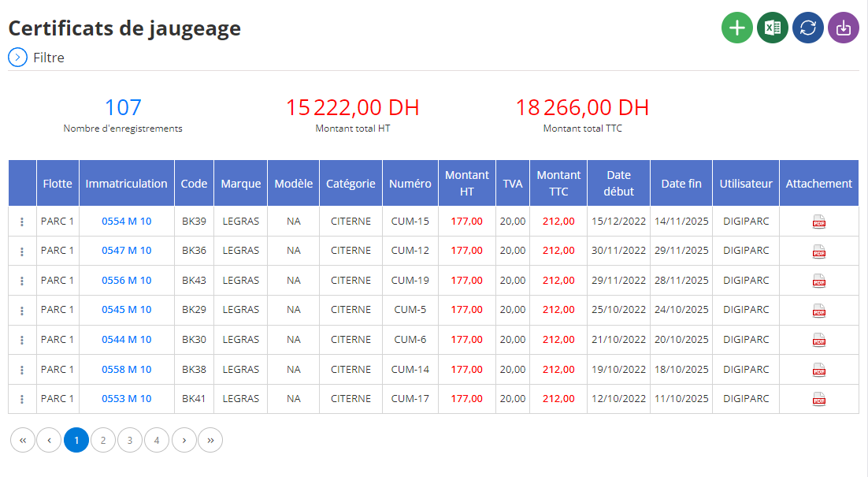This screenshot has width=868, height=477.
Task: Select end date 24/10/2025
Action: coord(681,310)
